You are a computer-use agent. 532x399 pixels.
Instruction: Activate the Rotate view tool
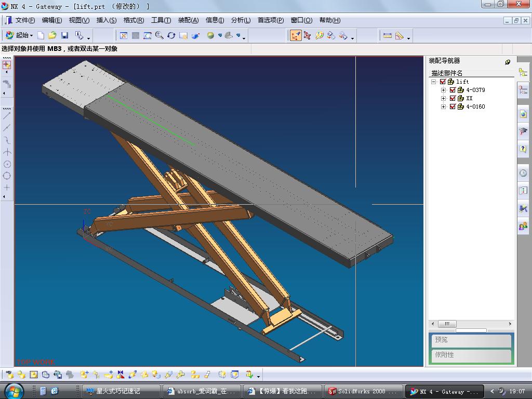click(x=171, y=35)
